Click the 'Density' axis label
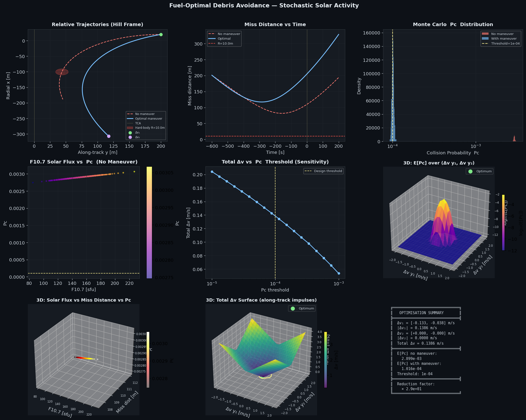The width and height of the screenshot is (526, 420). click(x=359, y=86)
